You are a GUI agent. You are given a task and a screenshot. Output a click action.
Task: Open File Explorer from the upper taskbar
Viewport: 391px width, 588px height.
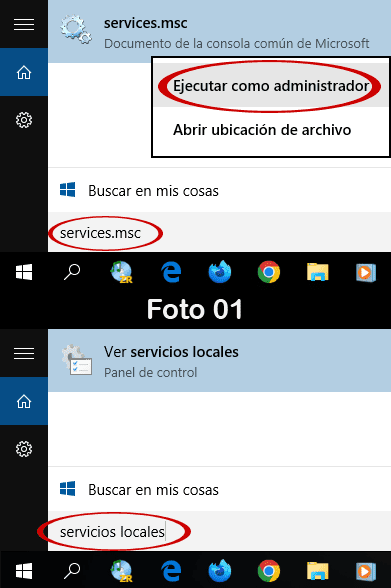[x=318, y=272]
